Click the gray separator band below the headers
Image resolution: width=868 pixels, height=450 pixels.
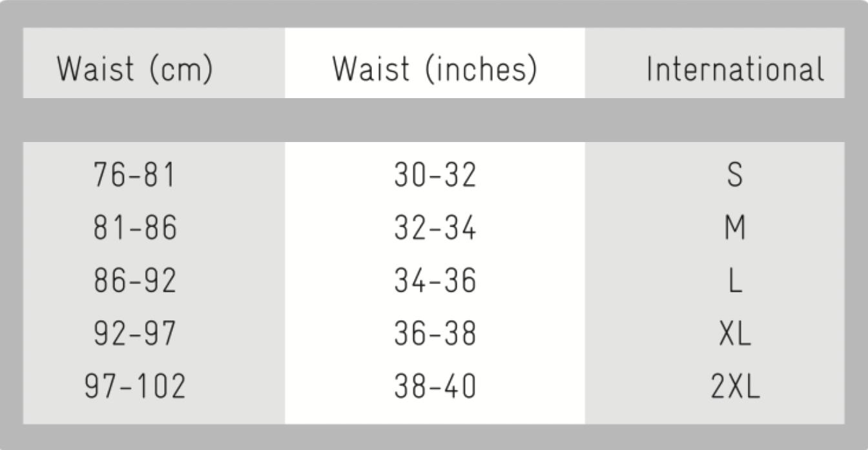point(434,120)
